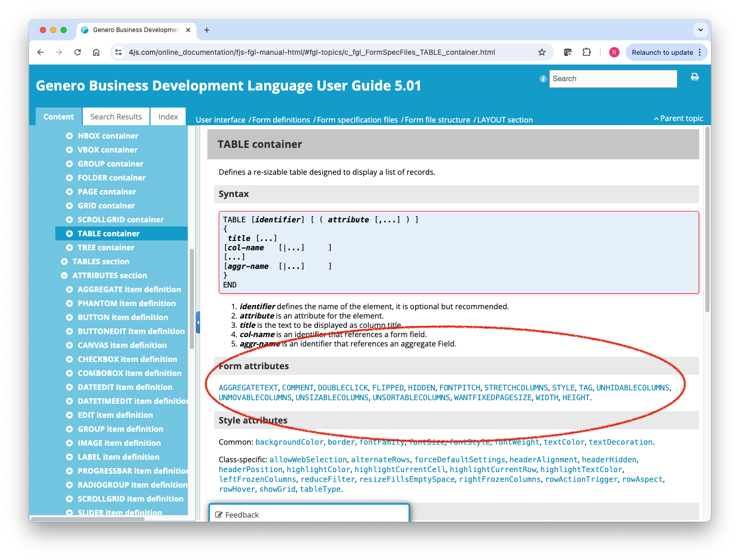
Task: Open CANVAS item definition topic
Action: point(123,345)
